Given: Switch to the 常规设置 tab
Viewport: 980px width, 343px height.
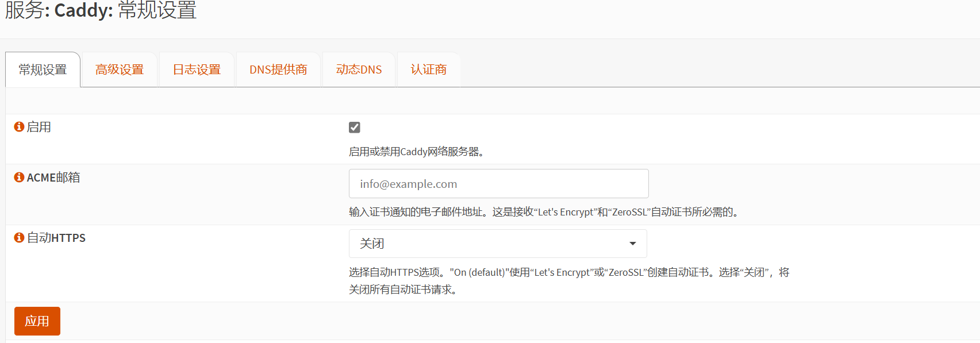Looking at the screenshot, I should 43,70.
